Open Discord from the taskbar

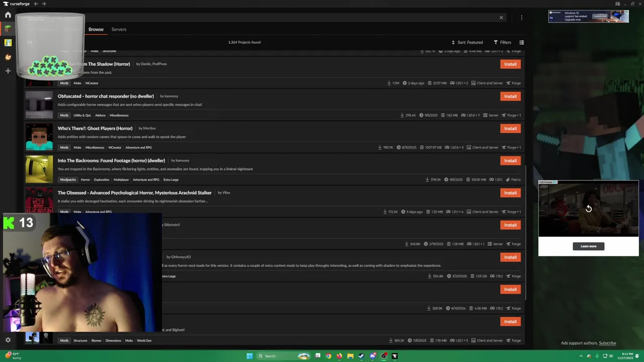pos(372,356)
